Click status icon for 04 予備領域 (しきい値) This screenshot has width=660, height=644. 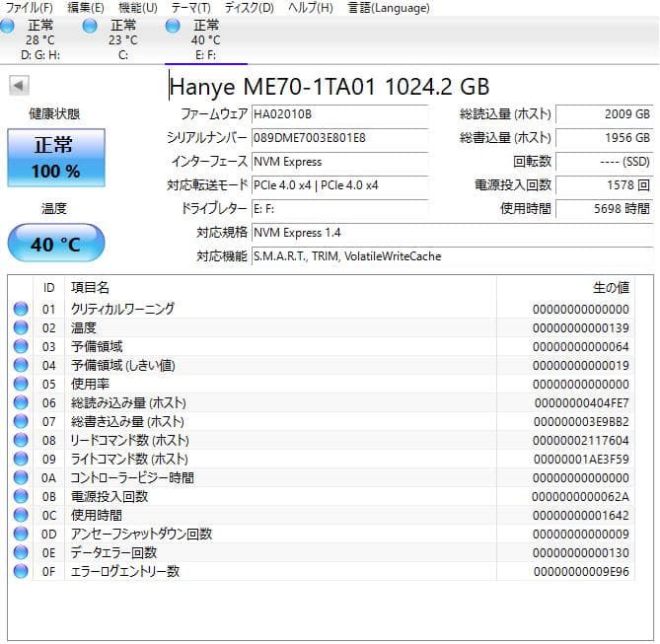pyautogui.click(x=21, y=365)
